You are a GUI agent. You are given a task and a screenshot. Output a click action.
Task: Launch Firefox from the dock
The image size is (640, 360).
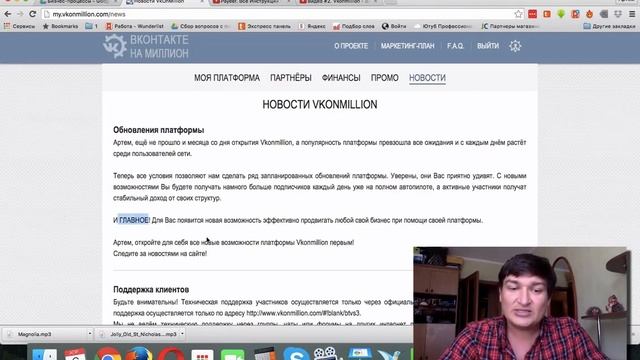coord(139,353)
